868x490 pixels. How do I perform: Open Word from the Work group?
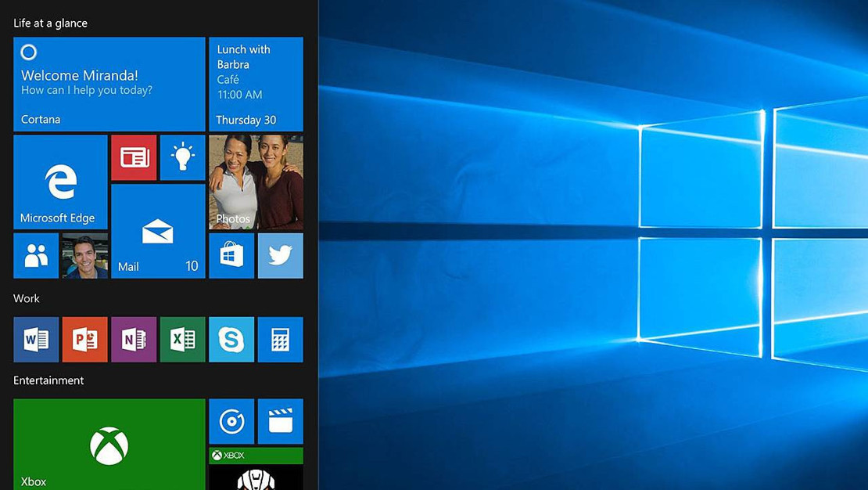pyautogui.click(x=36, y=339)
